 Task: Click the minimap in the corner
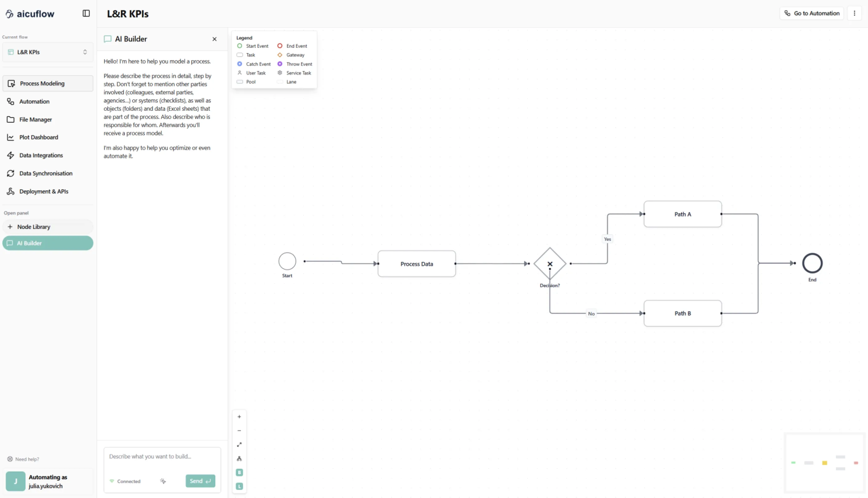[824, 463]
